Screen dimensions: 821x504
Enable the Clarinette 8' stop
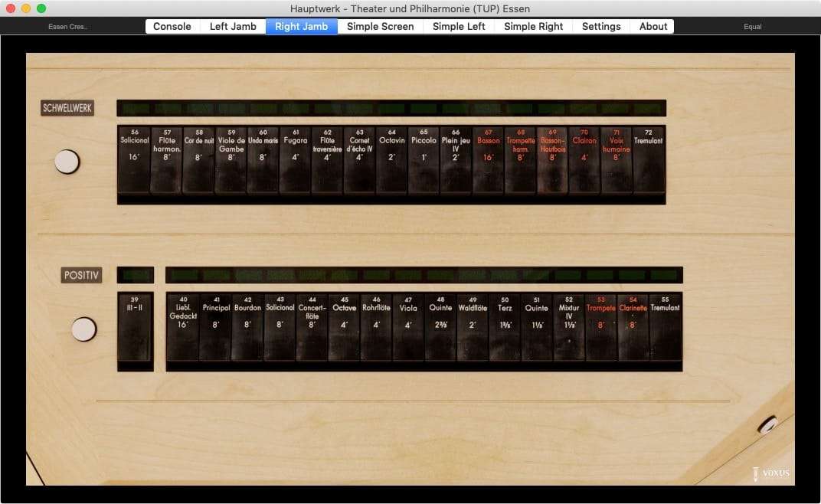coord(633,328)
